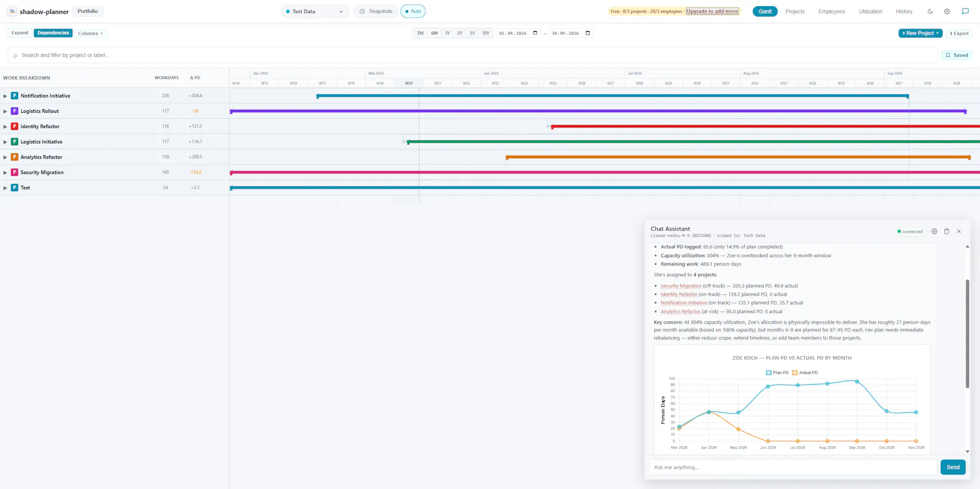This screenshot has height=489, width=980.
Task: Click the Test project P badge
Action: (15, 188)
